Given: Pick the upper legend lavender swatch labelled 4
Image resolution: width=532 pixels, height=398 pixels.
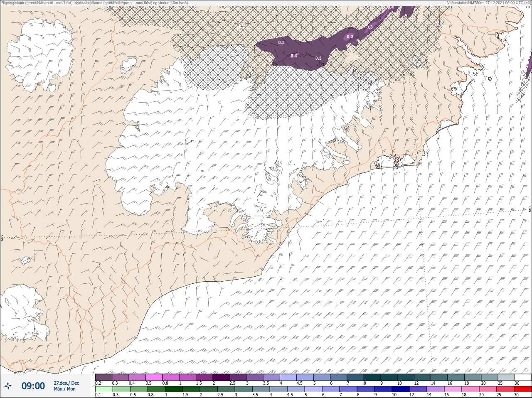Looking at the screenshot, I should point(288,377).
